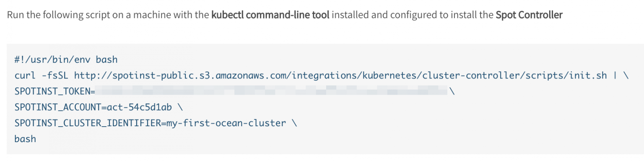Click the my-first-ocean-cluster value
The width and height of the screenshot is (644, 161).
tap(226, 123)
